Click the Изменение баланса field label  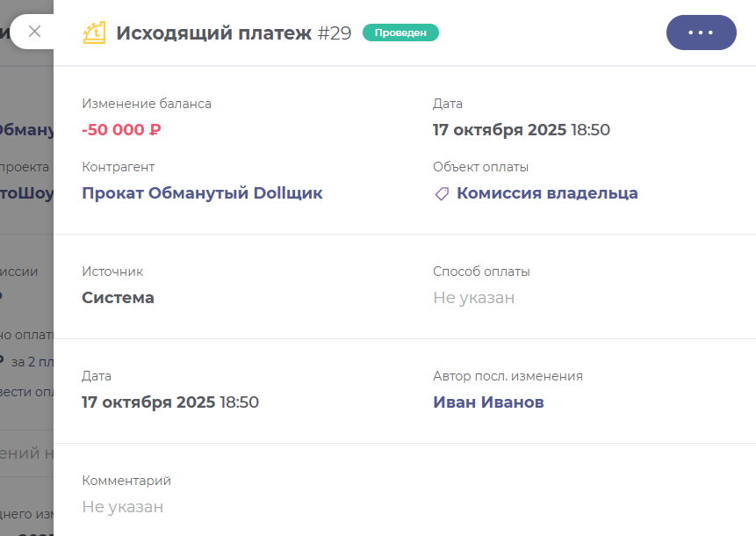click(x=147, y=104)
